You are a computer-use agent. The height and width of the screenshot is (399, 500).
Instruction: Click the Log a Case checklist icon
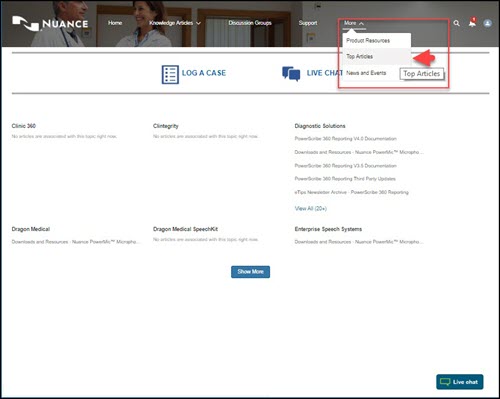tap(170, 74)
